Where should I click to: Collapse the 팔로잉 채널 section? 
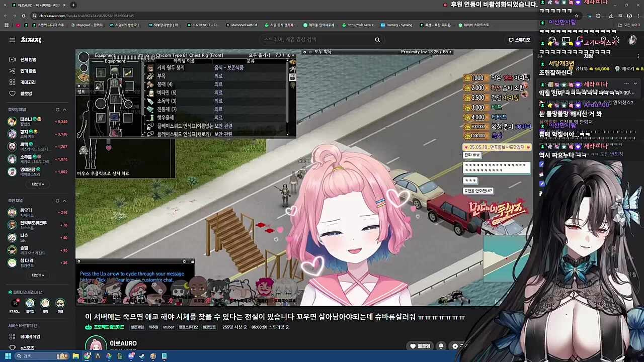[64, 110]
